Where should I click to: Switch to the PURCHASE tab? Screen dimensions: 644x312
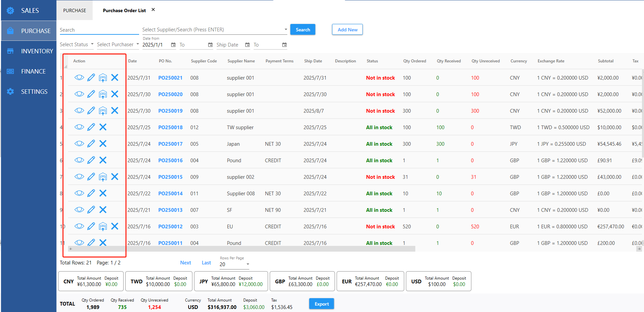coord(74,10)
